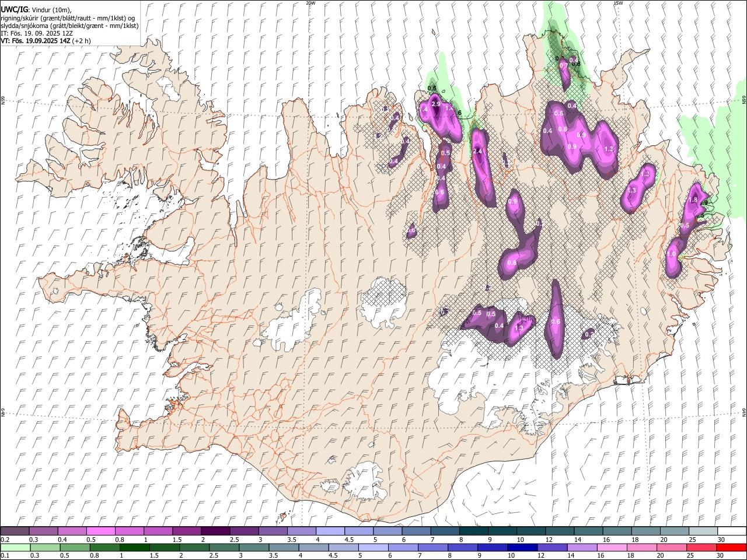The height and width of the screenshot is (560, 747).
Task: Click the 0.7 snow value at the northeast peninsula
Action: 563,66
